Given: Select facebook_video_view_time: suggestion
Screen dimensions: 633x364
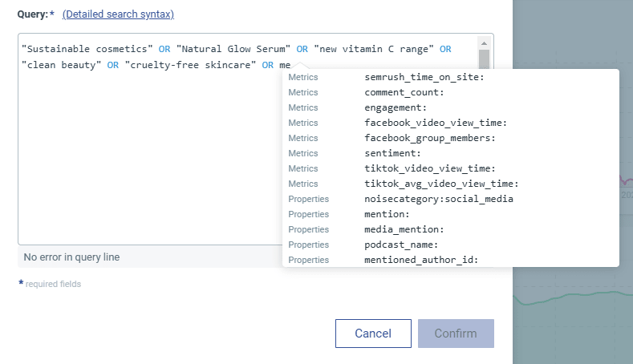Looking at the screenshot, I should click(x=436, y=123).
